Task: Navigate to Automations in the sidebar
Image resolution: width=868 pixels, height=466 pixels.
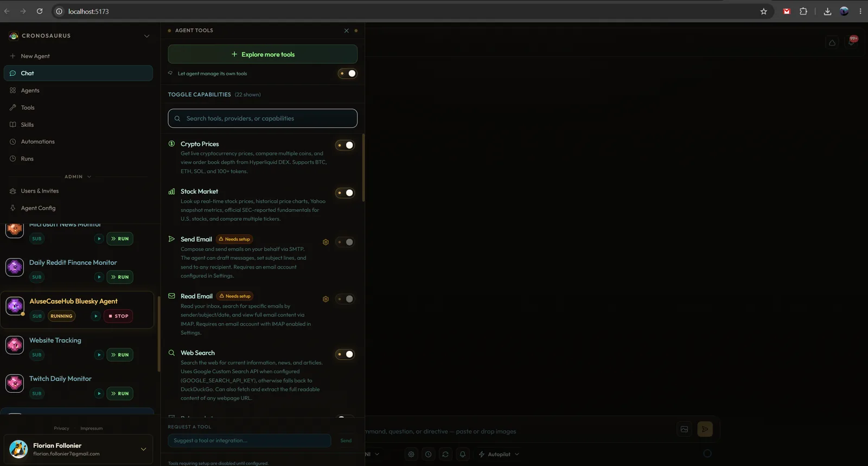Action: tap(78, 142)
